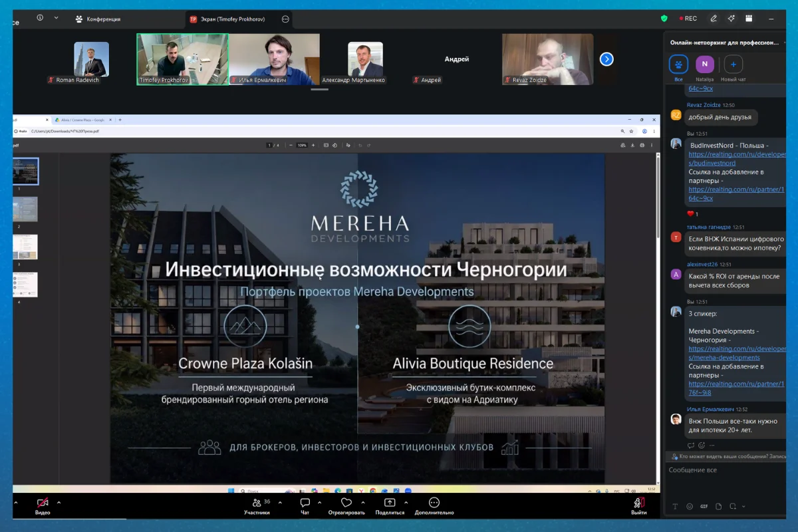Expand chat options arrow beside Чат
This screenshot has height=532, width=798.
click(319, 503)
